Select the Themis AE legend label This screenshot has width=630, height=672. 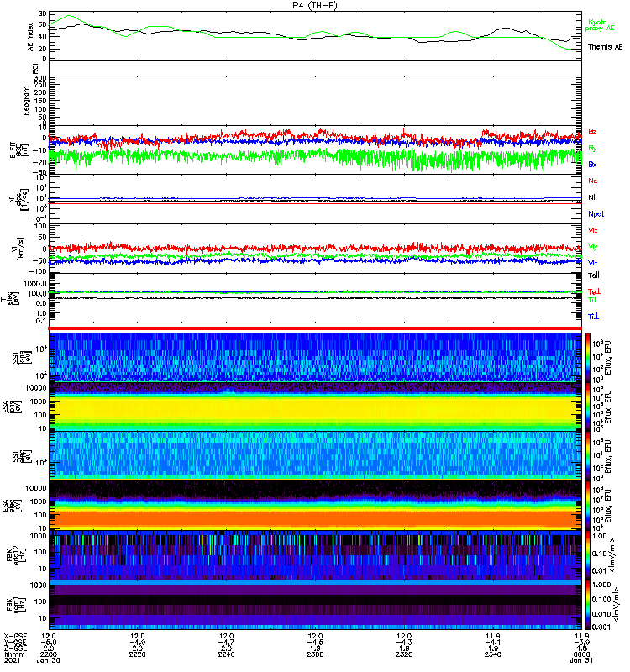[x=605, y=47]
